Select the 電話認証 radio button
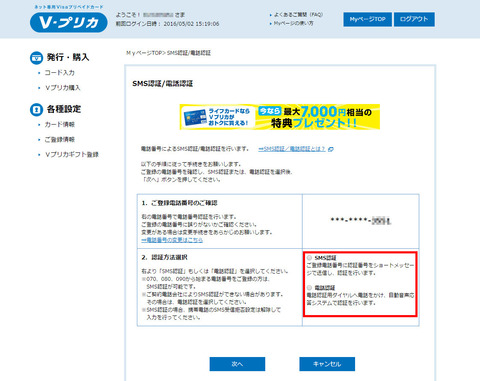Image resolution: width=480 pixels, height=381 pixels. (309, 287)
